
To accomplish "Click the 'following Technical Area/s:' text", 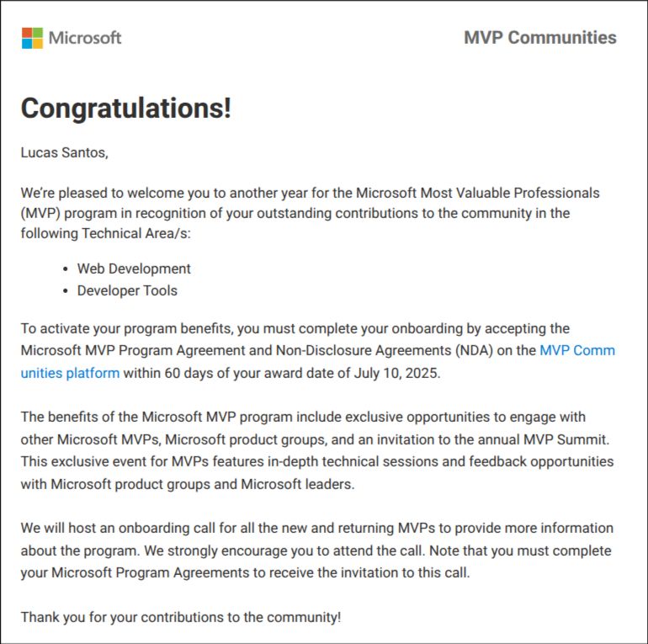I will pos(106,233).
